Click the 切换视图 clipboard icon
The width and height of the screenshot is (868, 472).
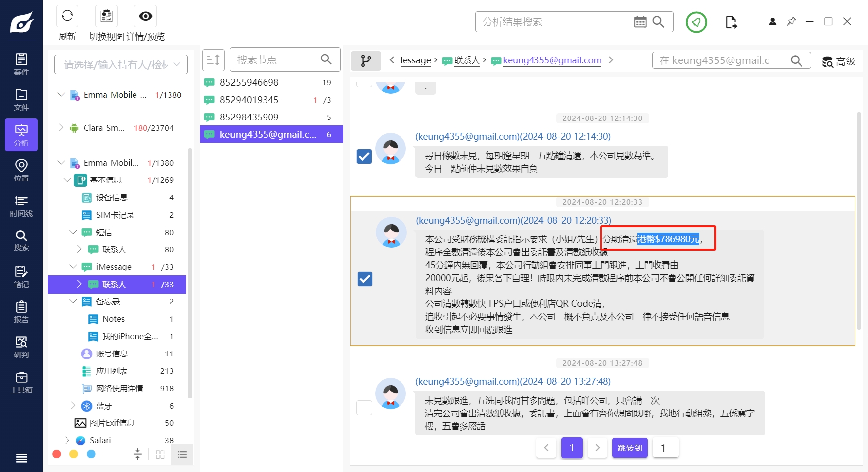pyautogui.click(x=106, y=16)
